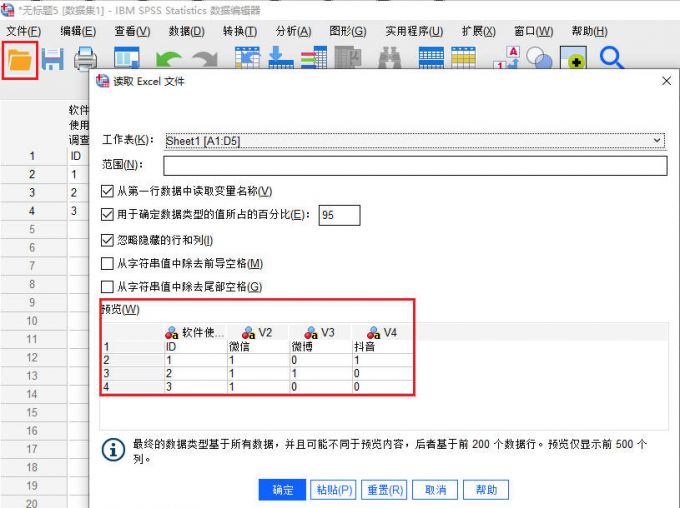Uncheck ignore hidden rows and columns
680x508 pixels.
[107, 240]
